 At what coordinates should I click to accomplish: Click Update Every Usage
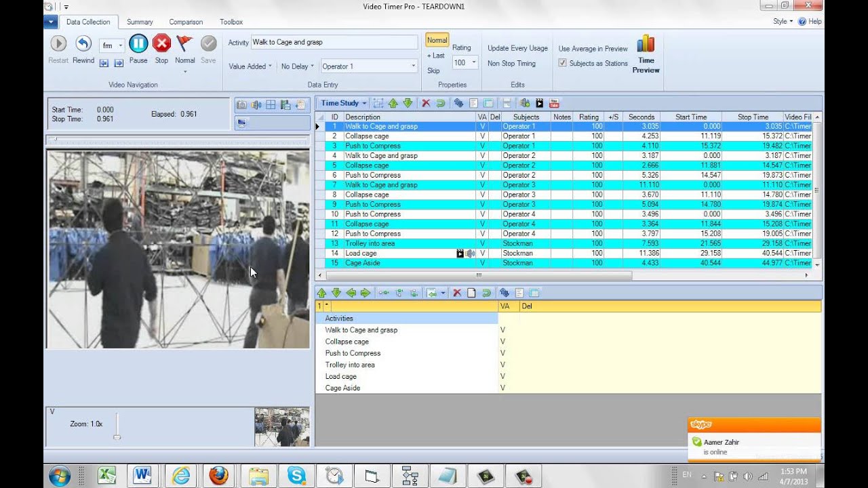[x=517, y=48]
